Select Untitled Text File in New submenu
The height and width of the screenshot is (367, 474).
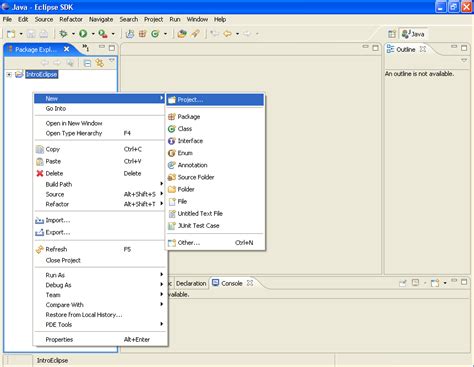coord(215,214)
